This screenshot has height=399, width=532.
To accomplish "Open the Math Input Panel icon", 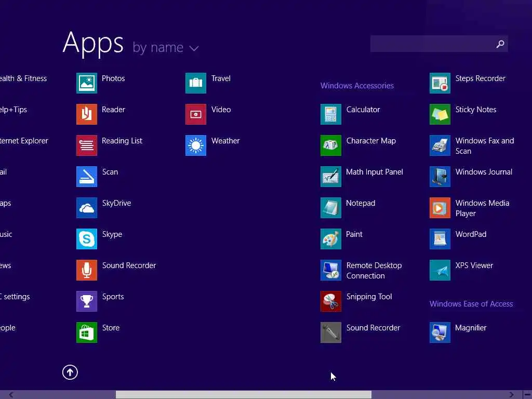I will (x=331, y=177).
